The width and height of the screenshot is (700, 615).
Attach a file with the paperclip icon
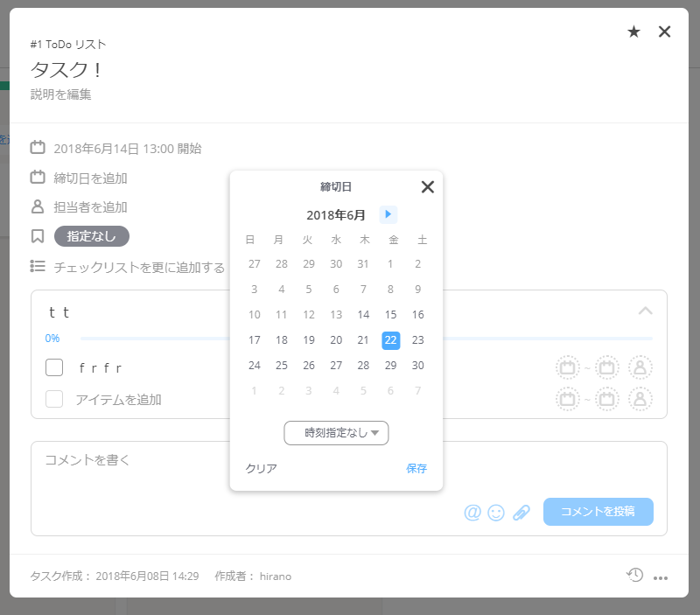coord(521,513)
